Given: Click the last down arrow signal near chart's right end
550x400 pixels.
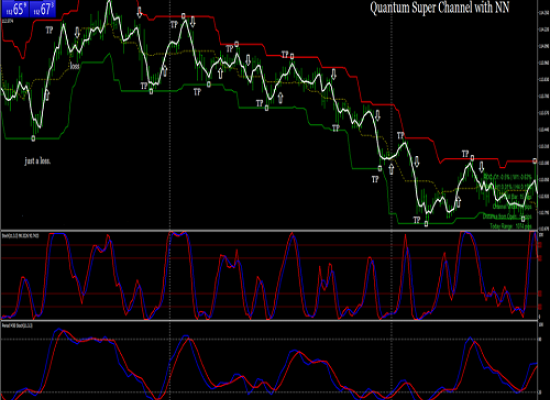Looking at the screenshot, I should [x=481, y=167].
